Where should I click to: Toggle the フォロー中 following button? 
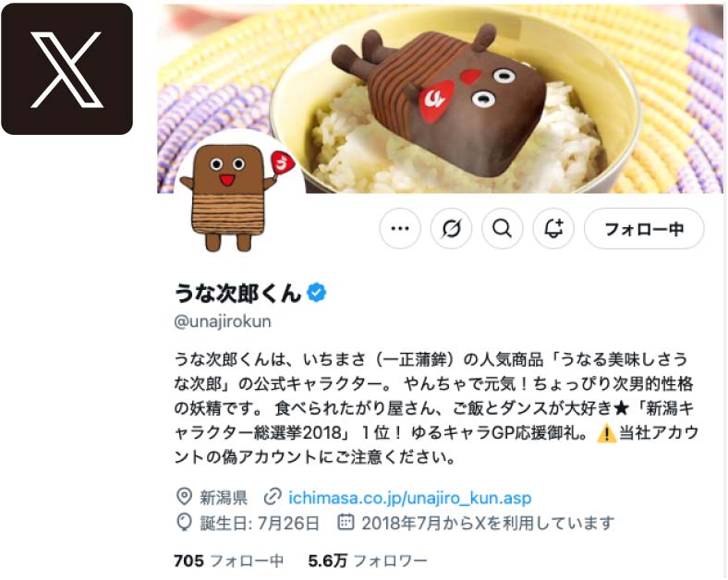pyautogui.click(x=644, y=229)
